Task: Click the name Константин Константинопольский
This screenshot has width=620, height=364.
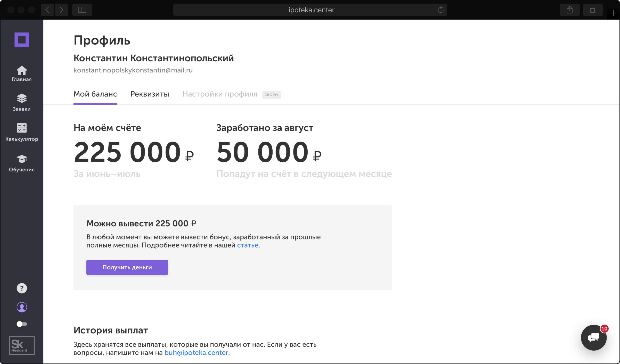Action: [154, 58]
